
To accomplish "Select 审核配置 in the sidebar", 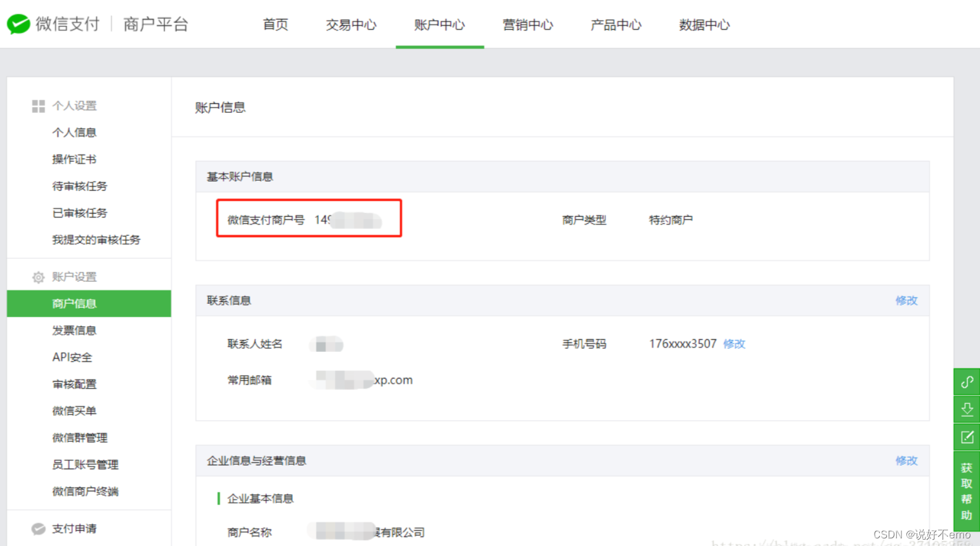I will click(x=74, y=384).
